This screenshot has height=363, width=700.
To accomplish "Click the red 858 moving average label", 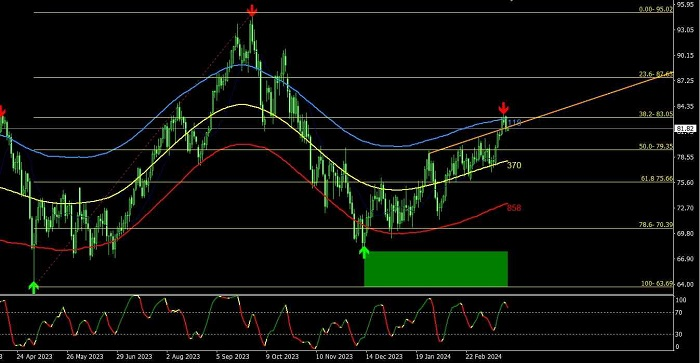I will pyautogui.click(x=514, y=208).
